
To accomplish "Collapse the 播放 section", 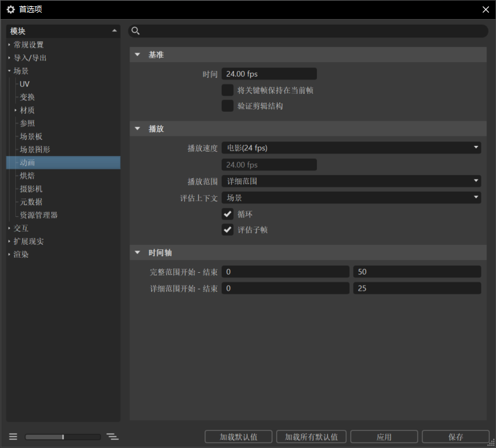I will 137,128.
